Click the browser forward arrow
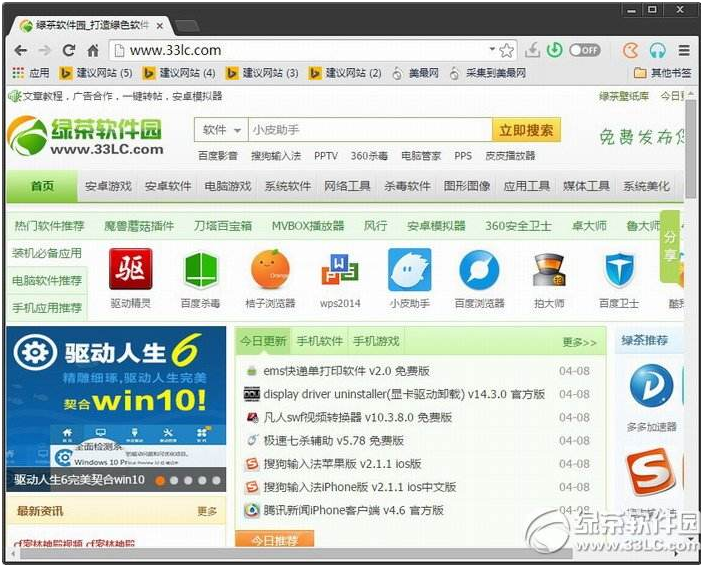Image resolution: width=701 pixels, height=565 pixels. (44, 51)
